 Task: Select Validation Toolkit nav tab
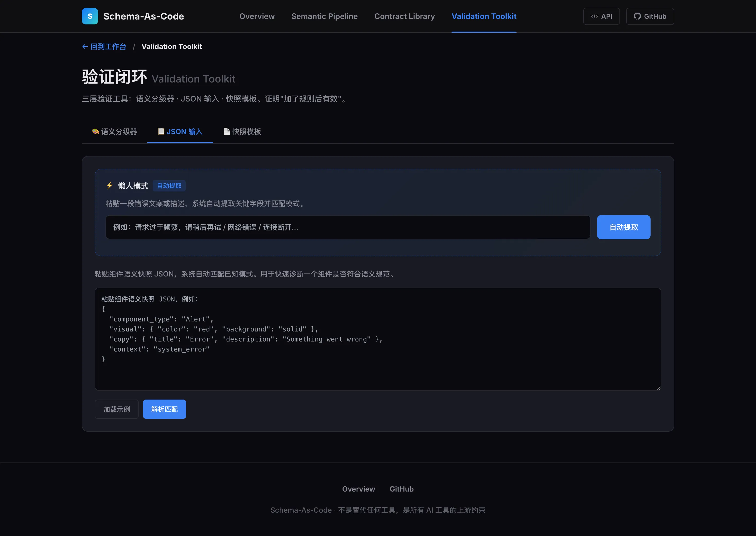coord(484,16)
